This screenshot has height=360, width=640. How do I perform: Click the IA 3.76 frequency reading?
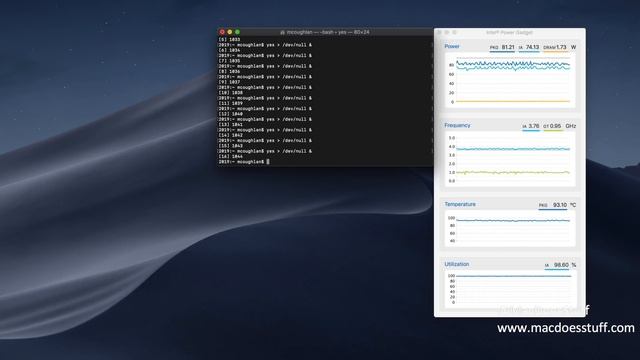(x=531, y=127)
